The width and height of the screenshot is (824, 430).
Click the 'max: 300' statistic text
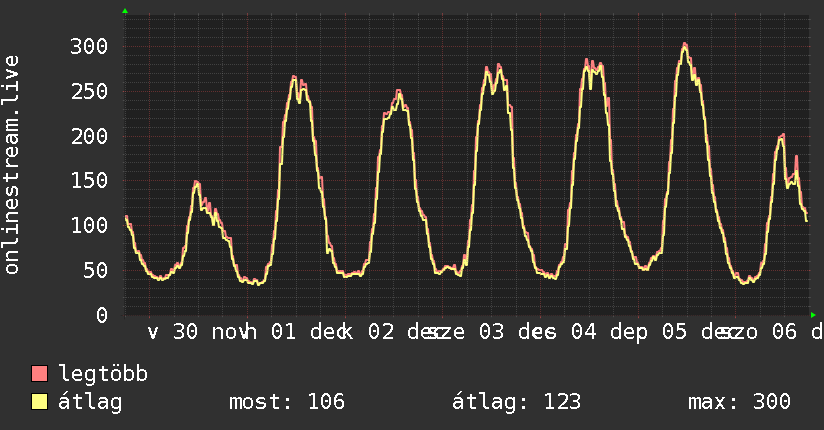pos(739,402)
